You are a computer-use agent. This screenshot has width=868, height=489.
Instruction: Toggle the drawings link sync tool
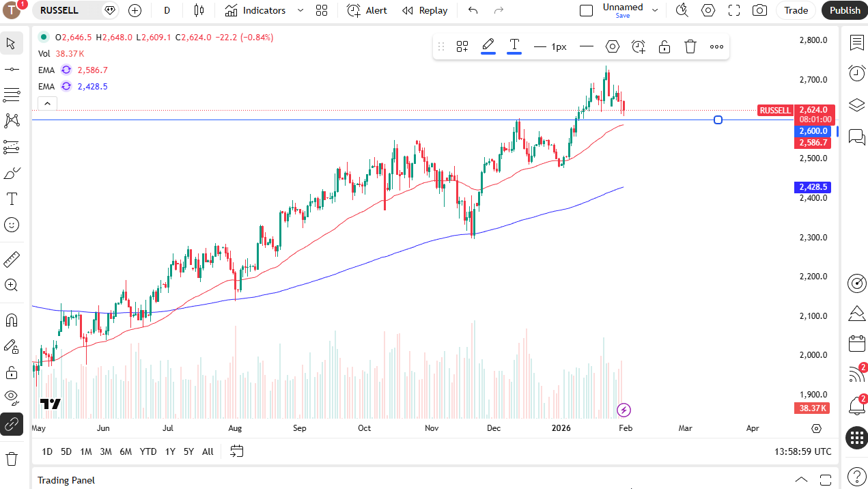(x=12, y=425)
